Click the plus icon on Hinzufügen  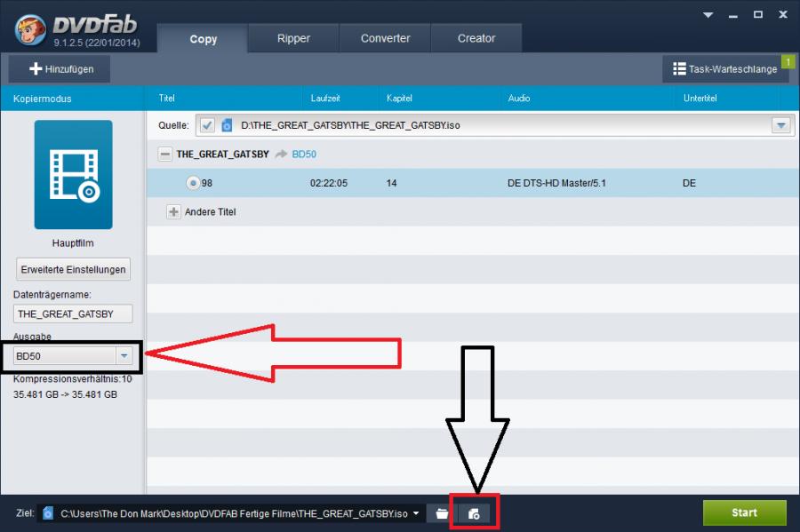tap(36, 68)
